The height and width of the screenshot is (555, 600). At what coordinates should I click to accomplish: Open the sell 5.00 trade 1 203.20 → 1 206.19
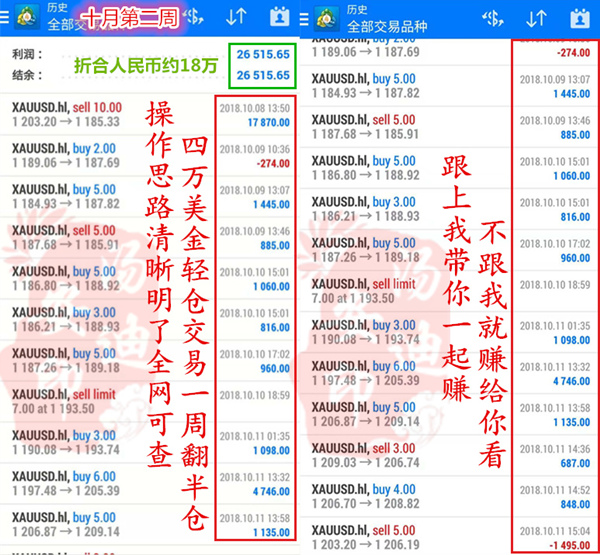[x=450, y=536]
